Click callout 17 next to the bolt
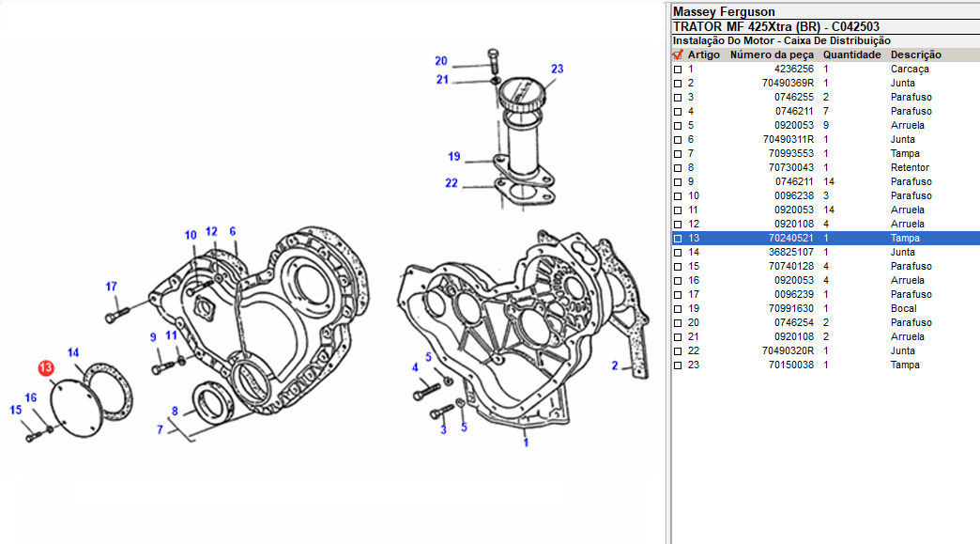Viewport: 980px width, 544px height. (x=111, y=287)
